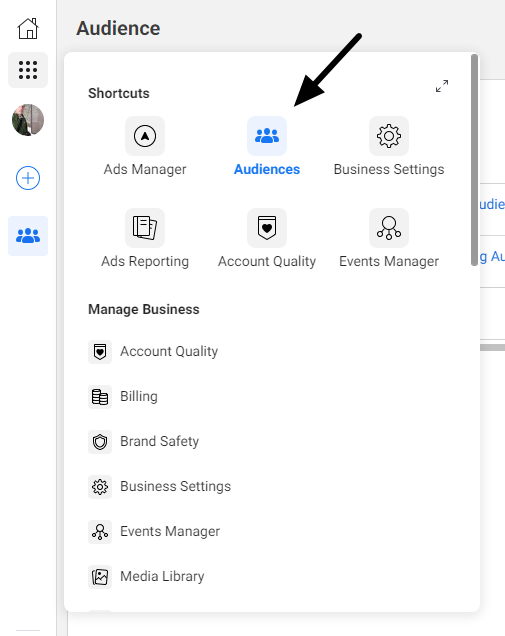Screen dimensions: 505x636
Task: Click the Billing coins icon
Action: coord(100,397)
